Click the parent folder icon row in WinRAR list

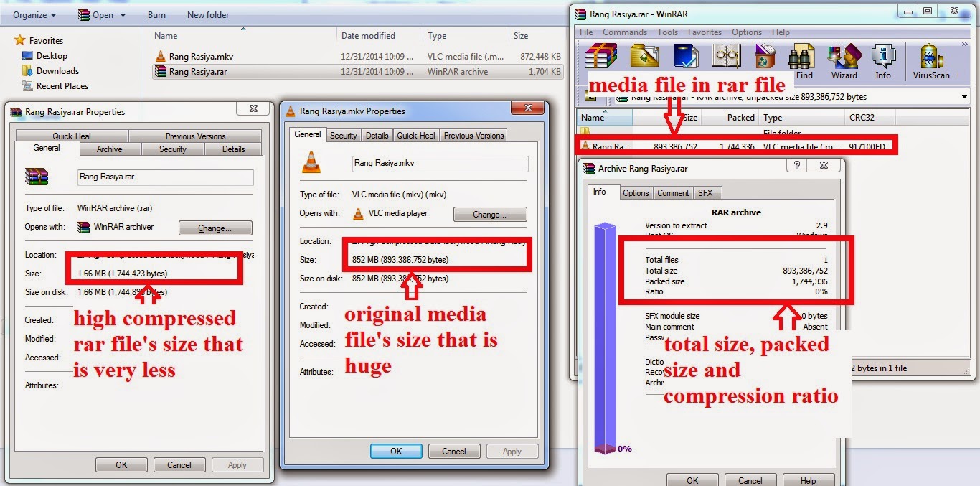point(585,133)
